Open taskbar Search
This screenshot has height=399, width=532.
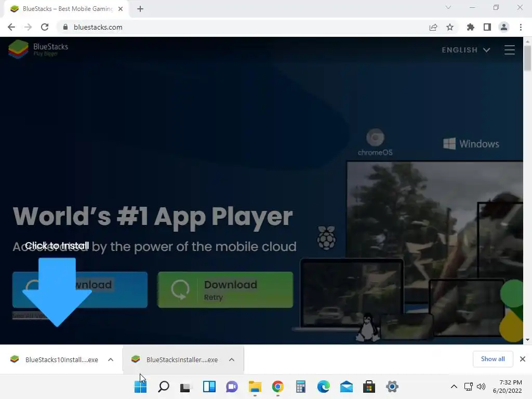(164, 387)
